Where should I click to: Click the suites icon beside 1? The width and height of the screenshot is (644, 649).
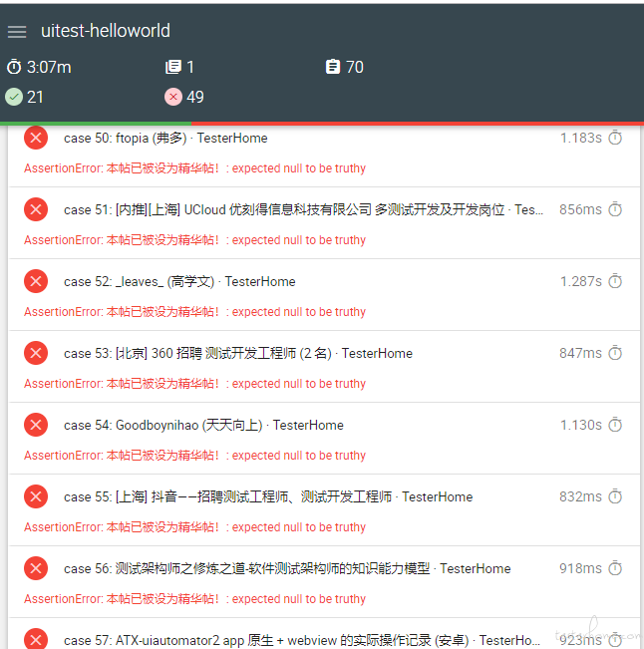[x=173, y=67]
